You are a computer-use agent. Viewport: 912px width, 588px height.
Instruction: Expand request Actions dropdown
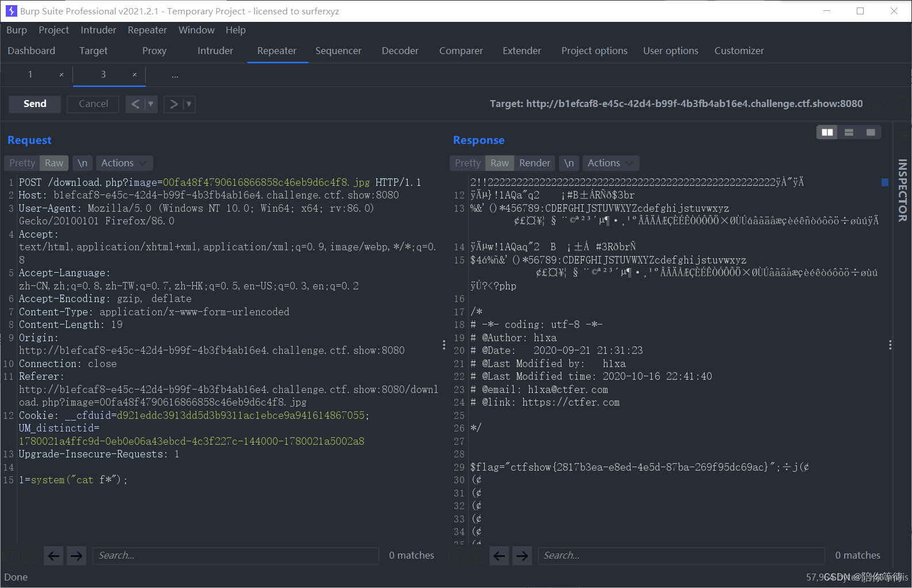(124, 163)
